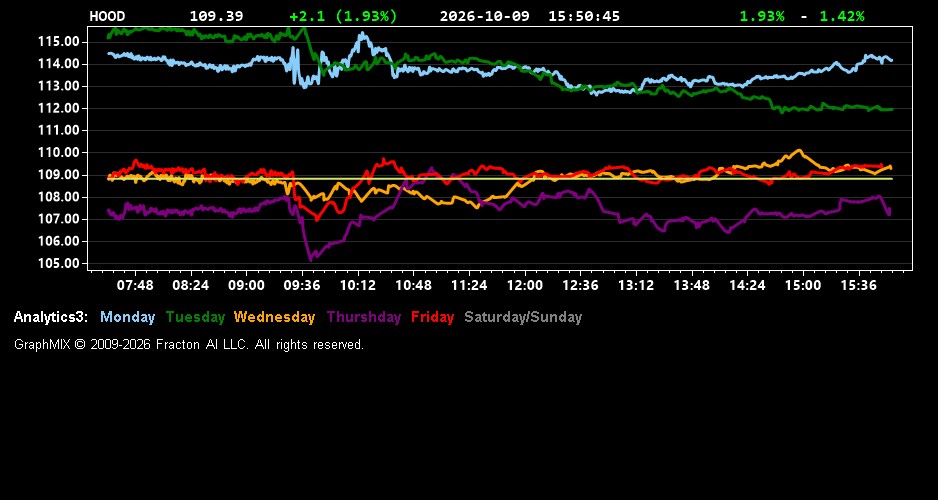The width and height of the screenshot is (938, 500).
Task: Select the 1.42% value at top right
Action: pyautogui.click(x=842, y=16)
